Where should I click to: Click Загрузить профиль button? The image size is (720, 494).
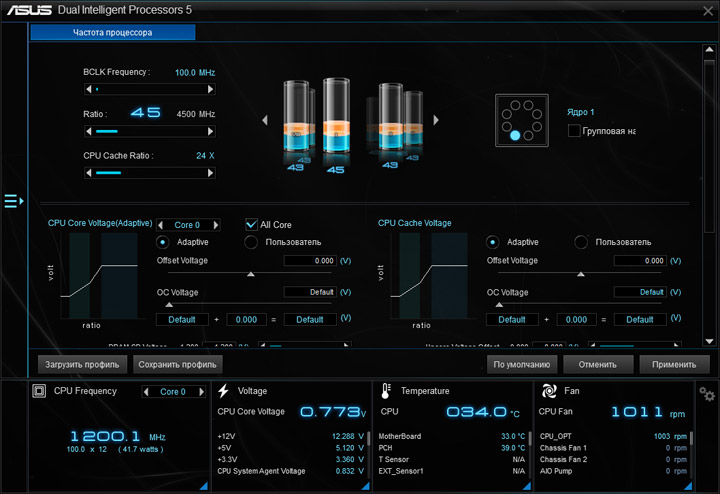[82, 365]
